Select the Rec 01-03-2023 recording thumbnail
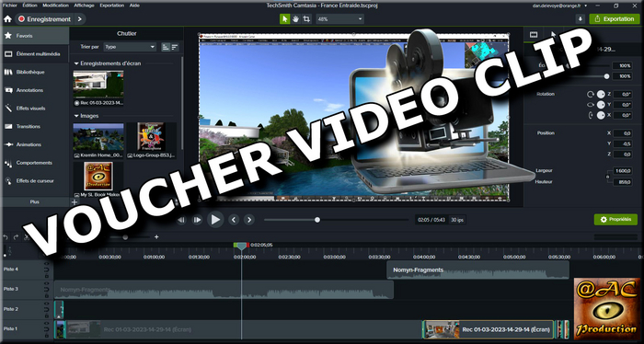The height and width of the screenshot is (344, 644). point(98,85)
